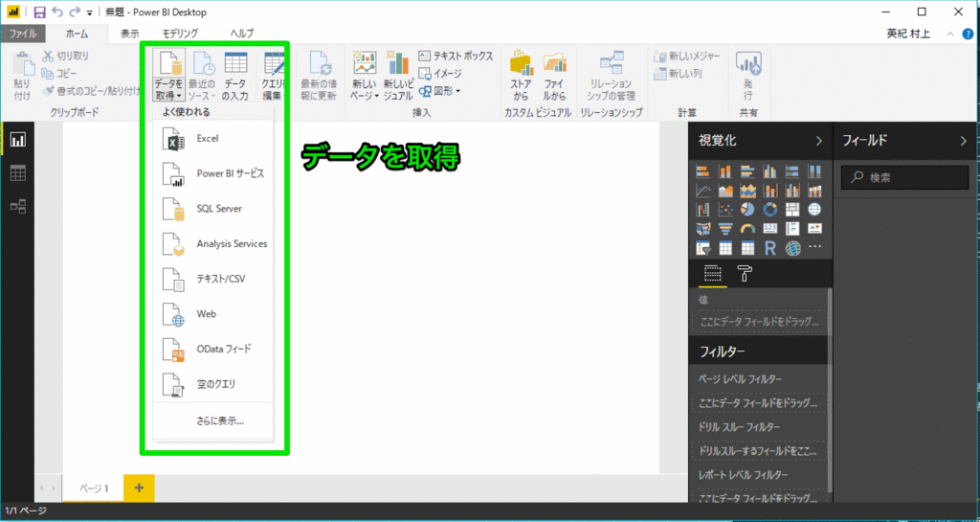Select the filled map visual

703,229
